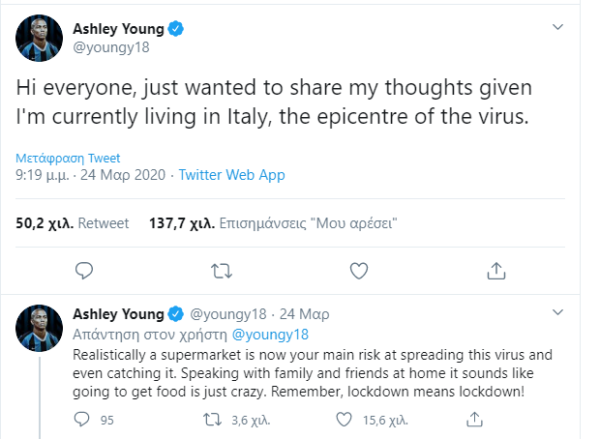The image size is (600, 439).
Task: Open Ashley Young's profile picture in main tweet
Action: 39,38
